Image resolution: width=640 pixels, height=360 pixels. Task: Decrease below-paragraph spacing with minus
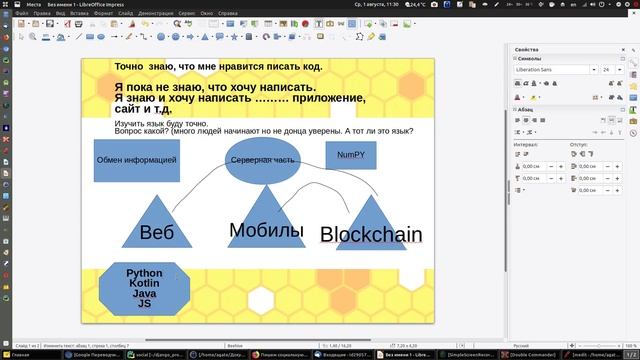coord(551,178)
